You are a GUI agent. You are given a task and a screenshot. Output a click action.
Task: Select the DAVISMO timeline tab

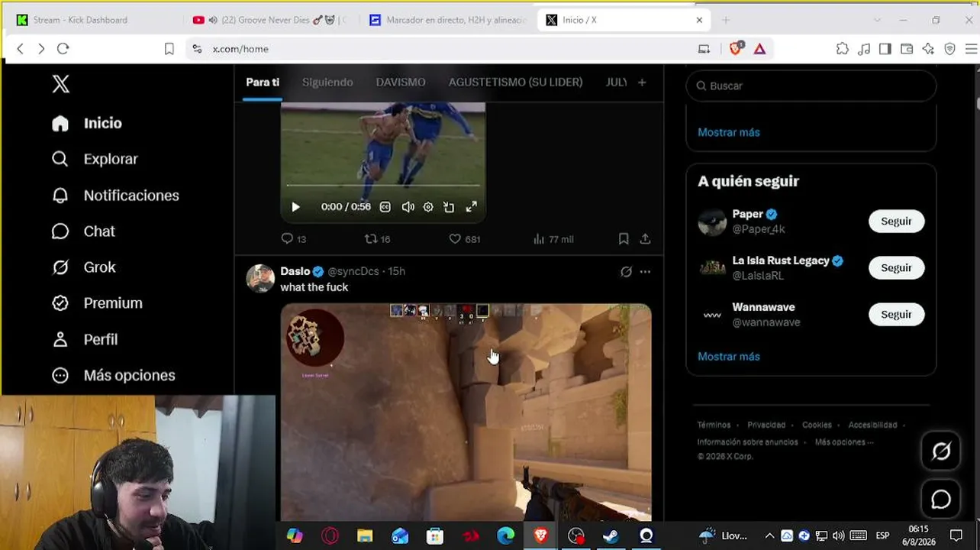click(x=401, y=82)
